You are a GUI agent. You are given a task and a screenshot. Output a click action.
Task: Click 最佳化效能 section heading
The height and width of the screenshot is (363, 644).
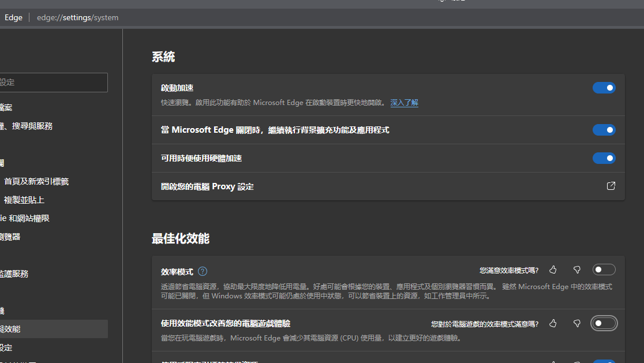click(x=181, y=238)
